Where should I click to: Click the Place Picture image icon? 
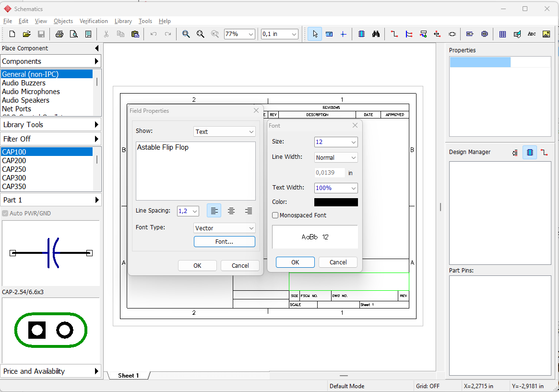(x=546, y=34)
